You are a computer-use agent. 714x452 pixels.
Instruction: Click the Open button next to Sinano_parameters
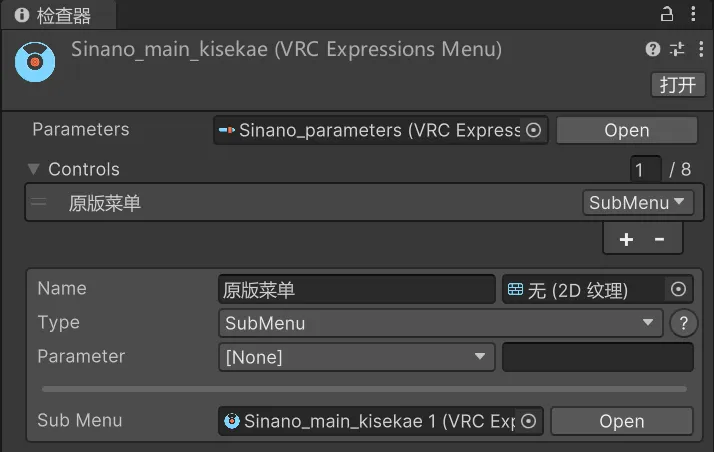click(x=627, y=131)
